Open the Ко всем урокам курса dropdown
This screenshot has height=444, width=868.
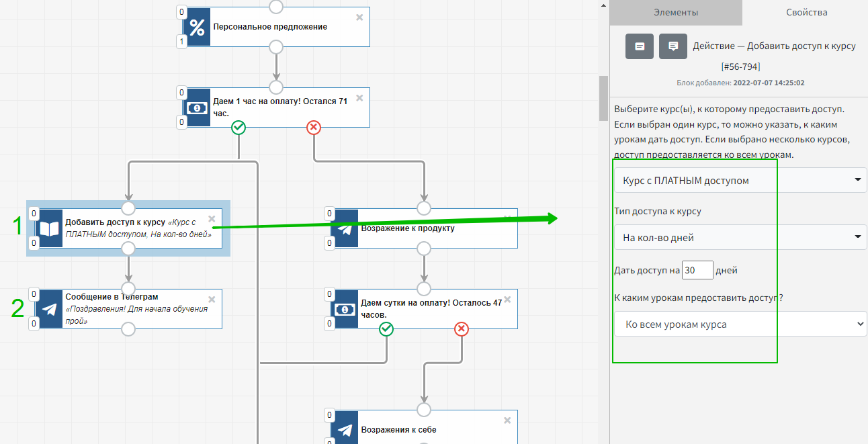pyautogui.click(x=740, y=324)
